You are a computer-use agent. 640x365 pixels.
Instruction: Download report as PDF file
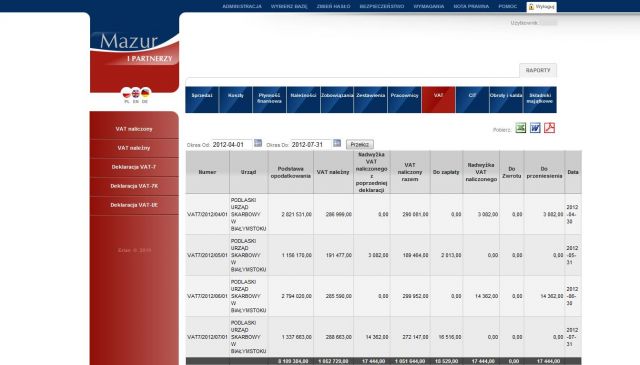coord(549,128)
